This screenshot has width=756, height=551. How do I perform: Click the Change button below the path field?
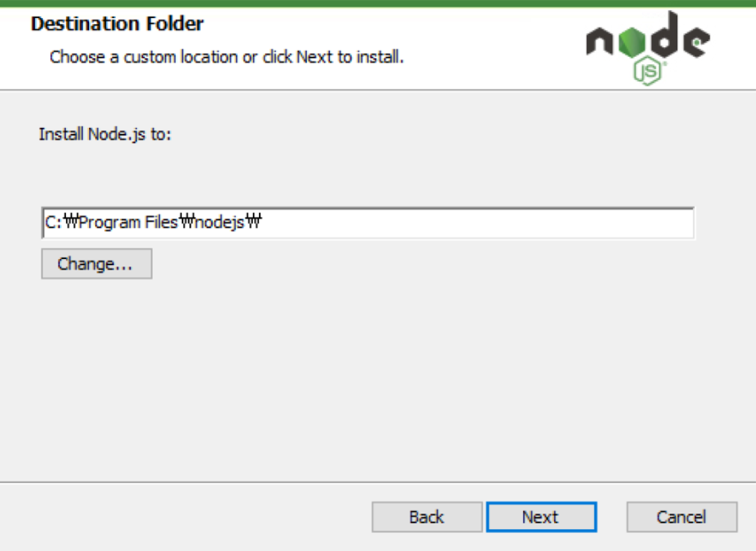(96, 264)
